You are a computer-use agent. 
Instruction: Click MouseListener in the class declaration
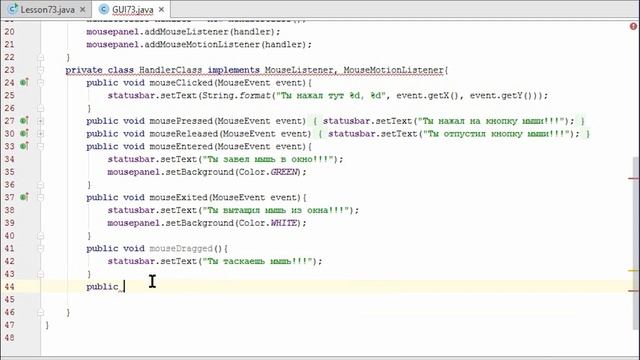pyautogui.click(x=299, y=70)
